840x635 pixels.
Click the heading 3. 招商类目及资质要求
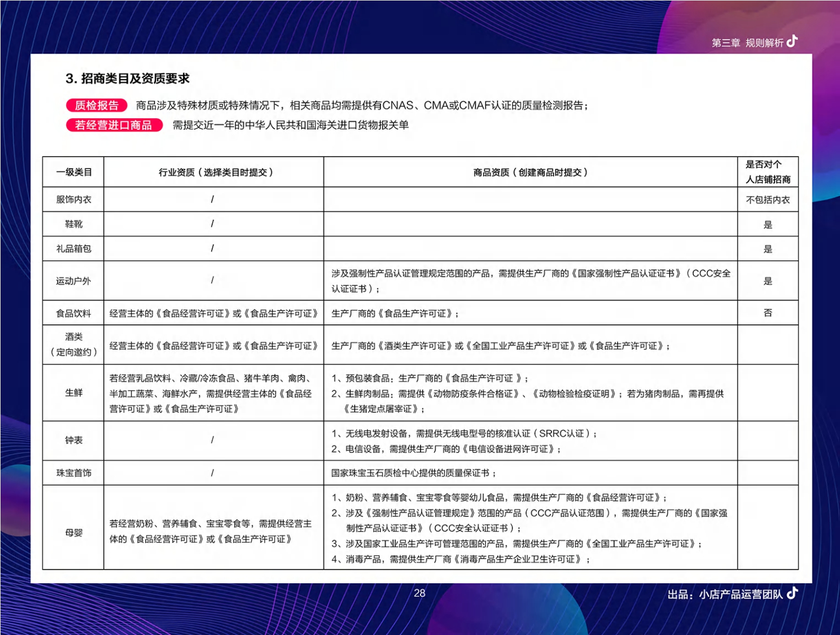tap(127, 79)
